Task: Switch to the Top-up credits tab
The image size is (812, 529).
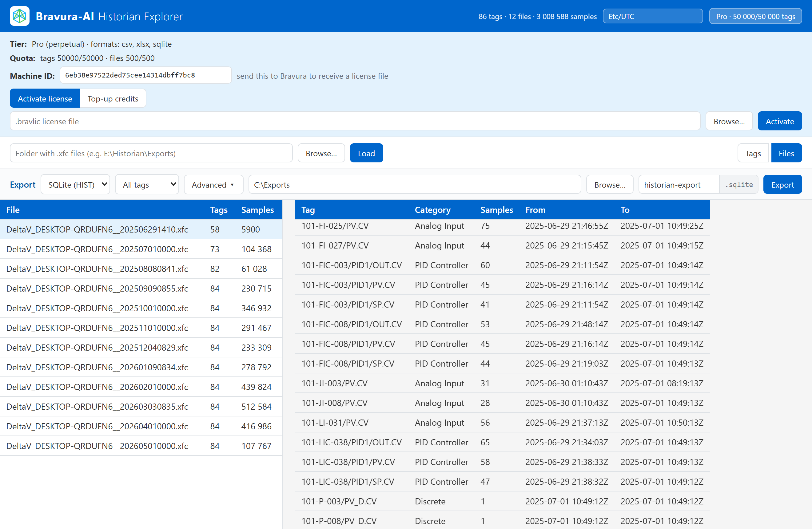Action: (x=113, y=98)
